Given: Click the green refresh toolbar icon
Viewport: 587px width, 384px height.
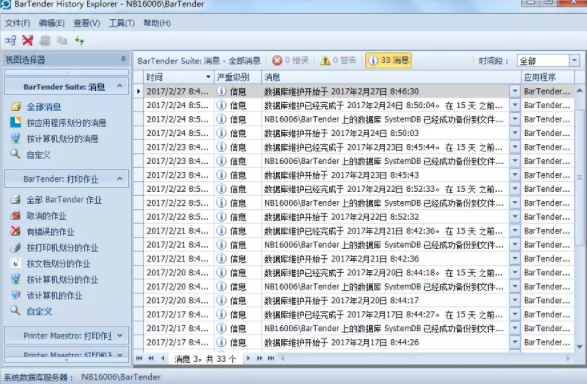Looking at the screenshot, I should pyautogui.click(x=79, y=40).
